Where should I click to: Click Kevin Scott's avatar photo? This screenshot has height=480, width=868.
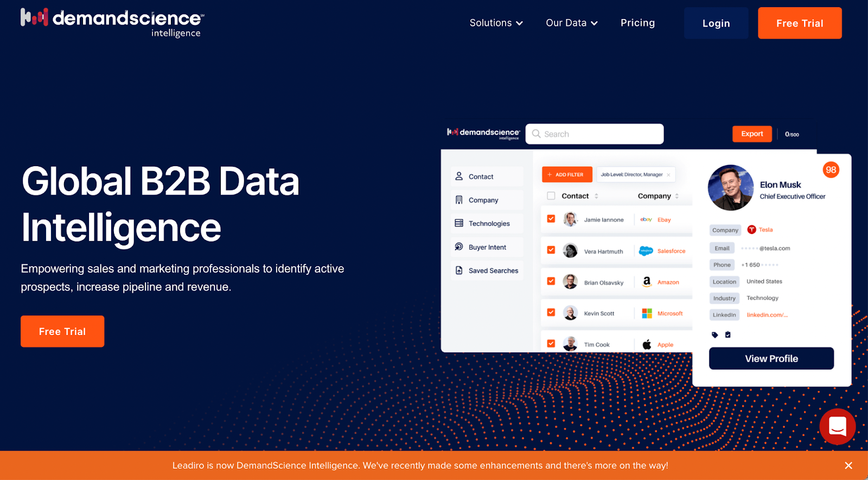(570, 313)
